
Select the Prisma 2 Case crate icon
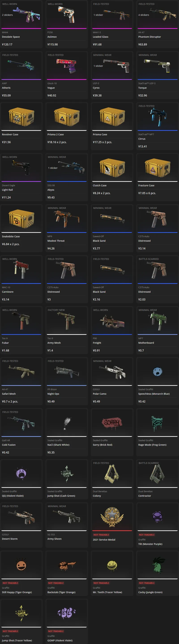point(67,117)
